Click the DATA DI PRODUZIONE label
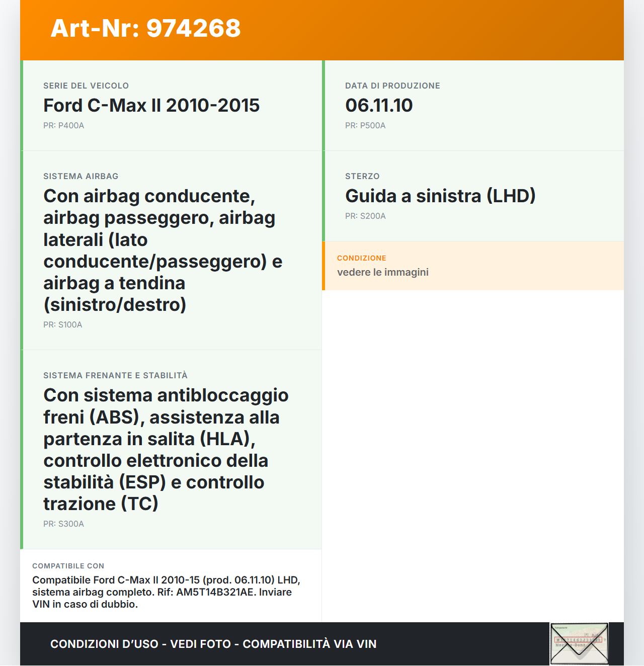Image resolution: width=644 pixels, height=666 pixels. [392, 86]
